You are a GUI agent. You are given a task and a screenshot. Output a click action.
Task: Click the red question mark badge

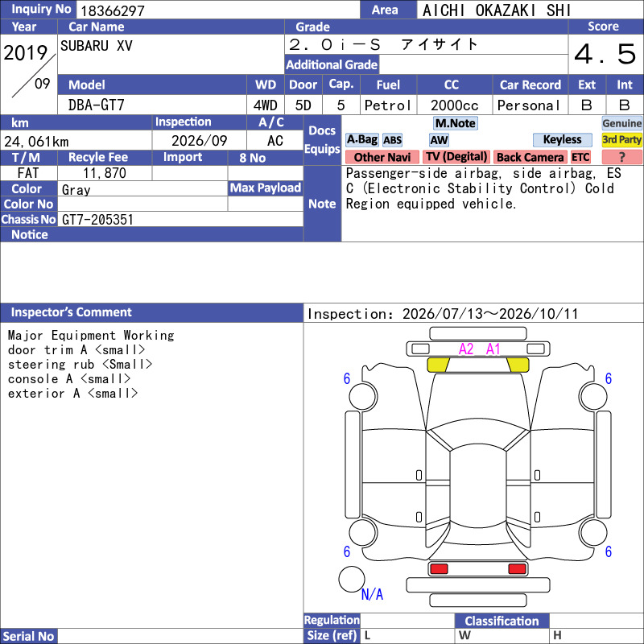coord(621,157)
